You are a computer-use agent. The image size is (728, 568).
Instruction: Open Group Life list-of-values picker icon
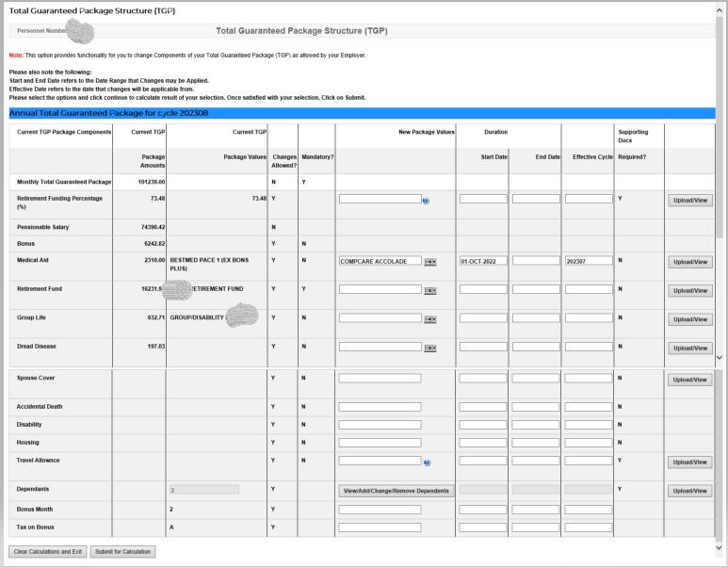[x=430, y=319]
